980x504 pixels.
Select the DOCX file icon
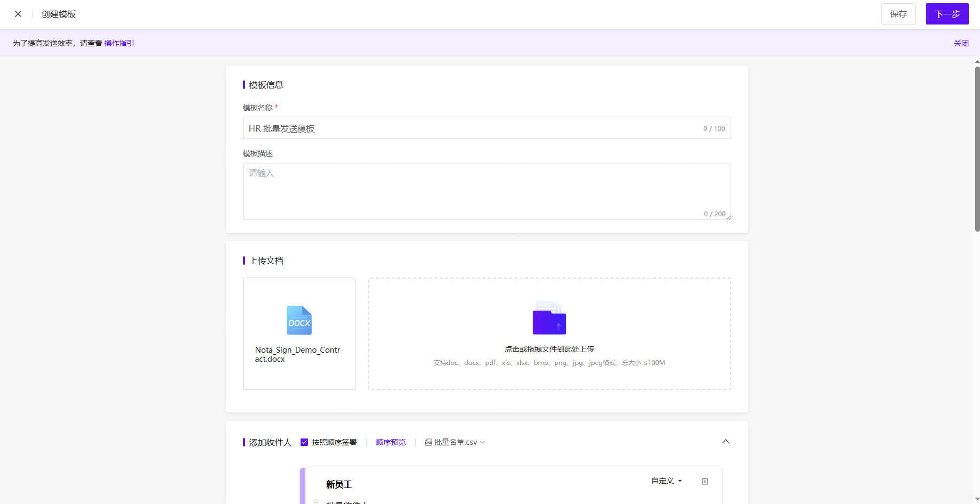click(x=299, y=320)
